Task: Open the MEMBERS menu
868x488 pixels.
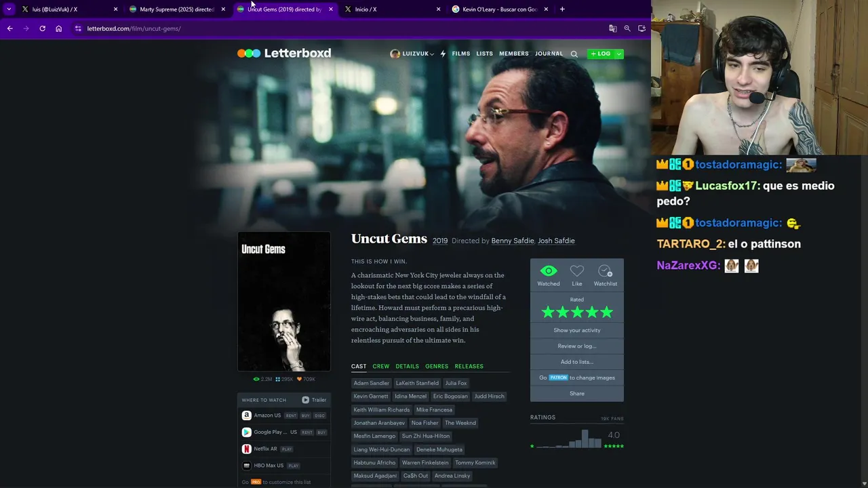Action: (514, 54)
